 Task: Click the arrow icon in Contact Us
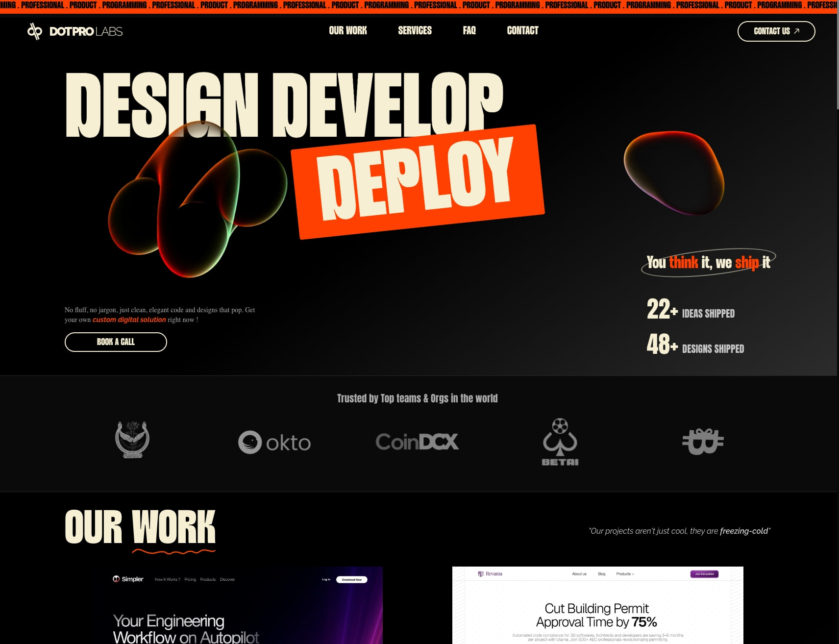click(x=796, y=31)
